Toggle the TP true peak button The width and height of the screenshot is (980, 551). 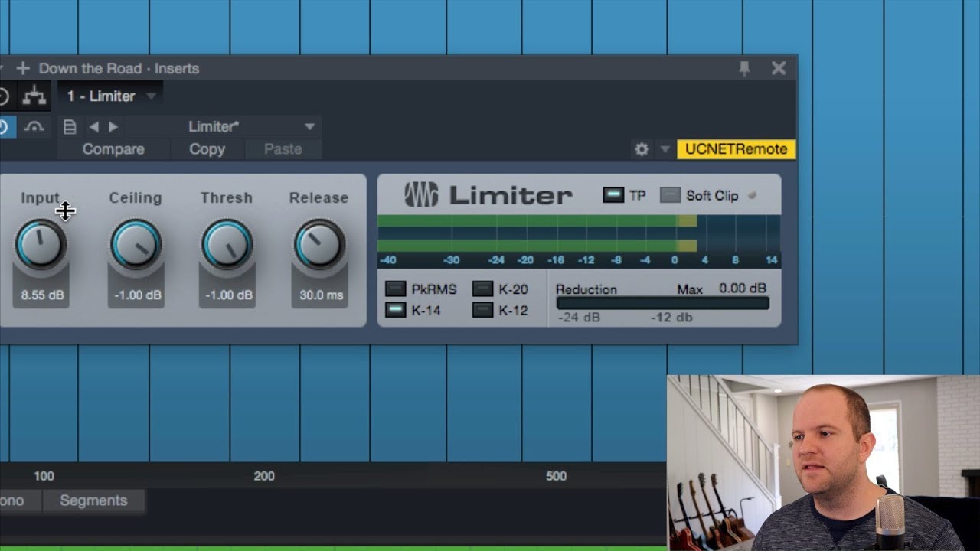click(x=613, y=195)
